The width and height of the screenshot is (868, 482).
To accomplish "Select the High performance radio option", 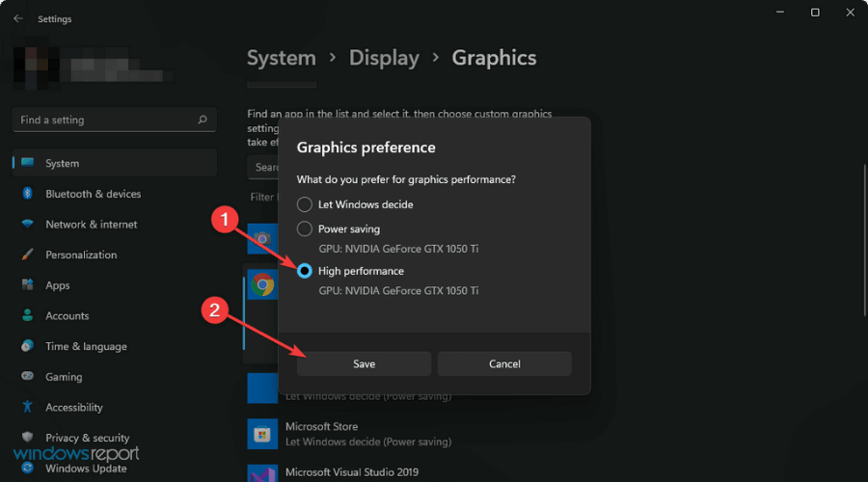I will (305, 271).
